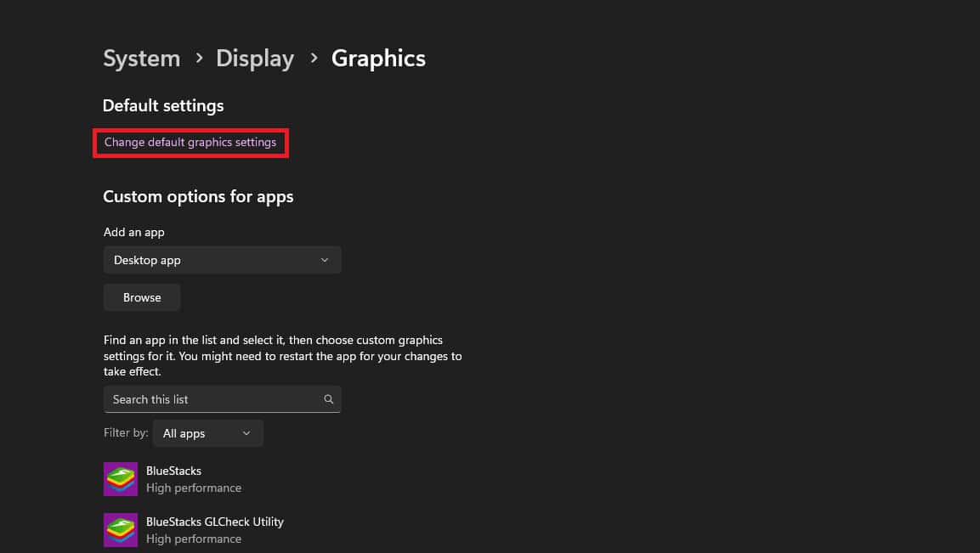Screen dimensions: 980x553
Task: Click High performance under GLCheck Utility
Action: pos(194,539)
